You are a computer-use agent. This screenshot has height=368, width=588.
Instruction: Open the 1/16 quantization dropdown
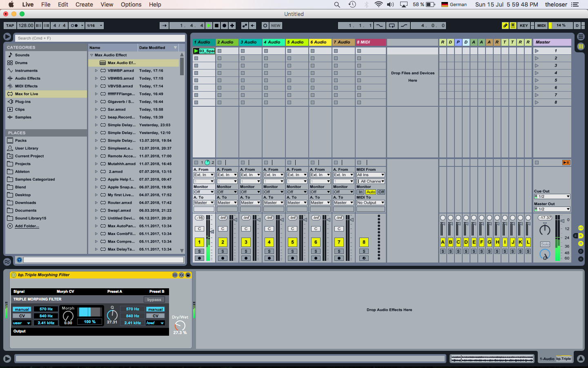94,25
